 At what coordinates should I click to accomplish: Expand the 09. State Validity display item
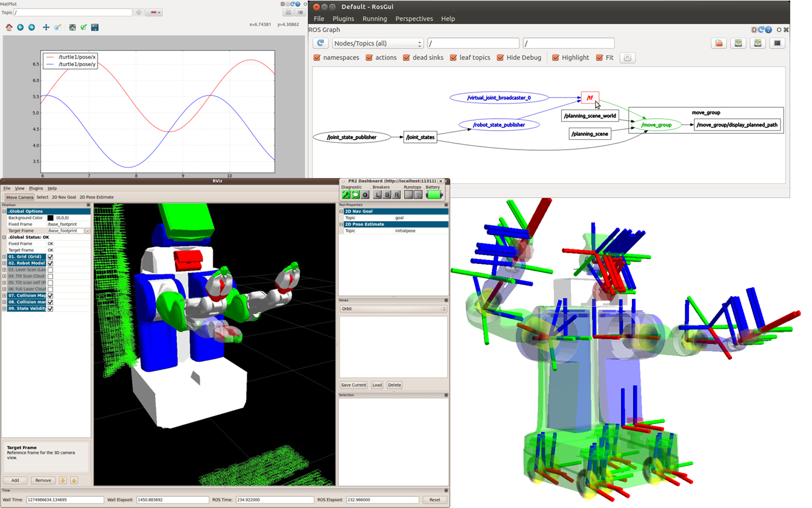5,309
